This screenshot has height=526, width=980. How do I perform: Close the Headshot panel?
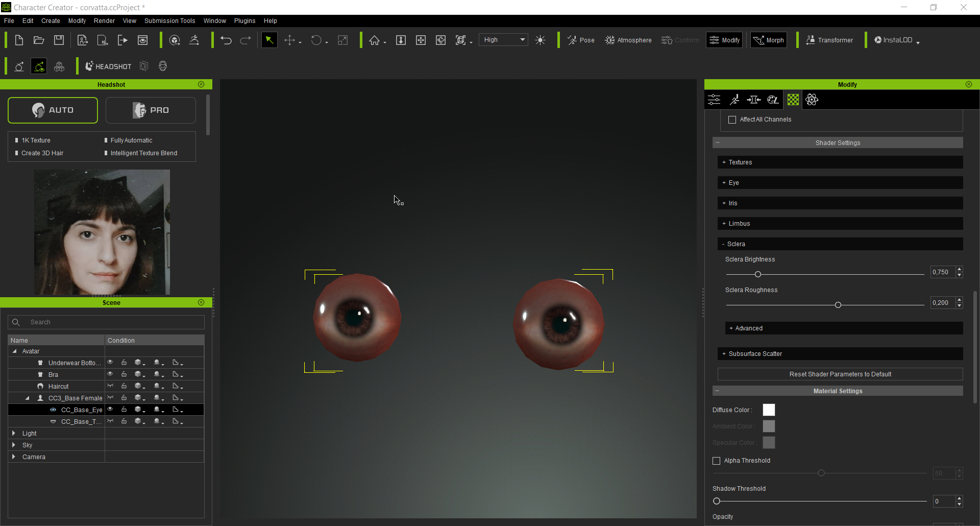click(201, 84)
